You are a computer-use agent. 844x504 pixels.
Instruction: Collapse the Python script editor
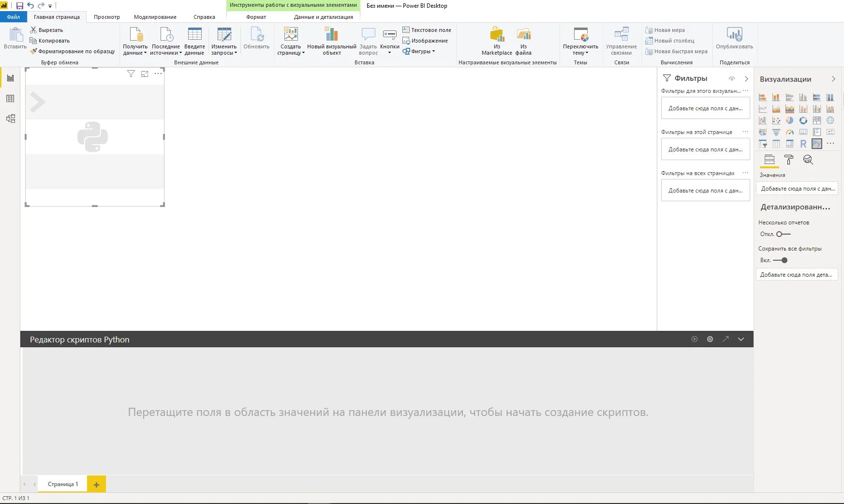click(741, 339)
